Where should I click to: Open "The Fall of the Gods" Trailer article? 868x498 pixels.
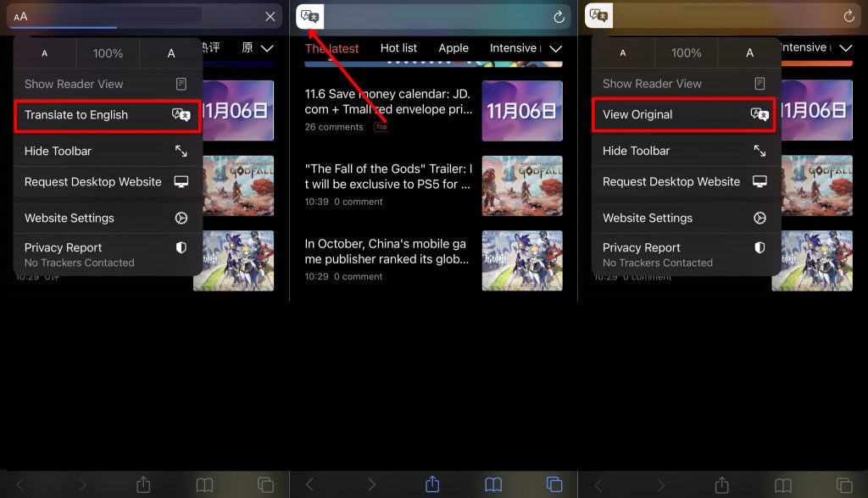(388, 176)
